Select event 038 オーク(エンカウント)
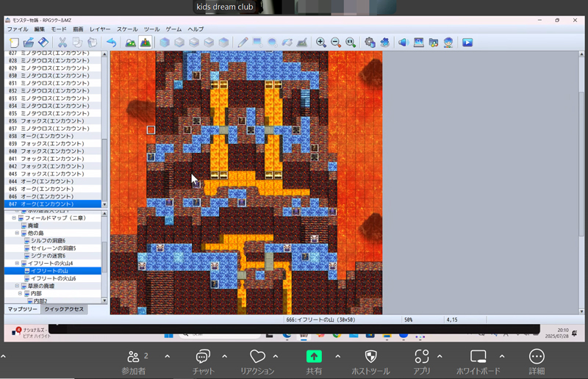This screenshot has height=379, width=588. [x=52, y=136]
